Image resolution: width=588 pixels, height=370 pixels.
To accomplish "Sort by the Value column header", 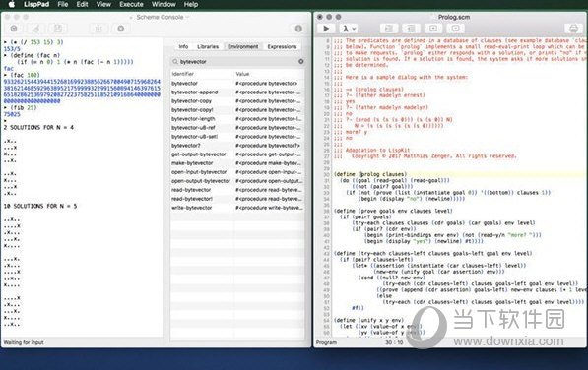I will tap(269, 74).
